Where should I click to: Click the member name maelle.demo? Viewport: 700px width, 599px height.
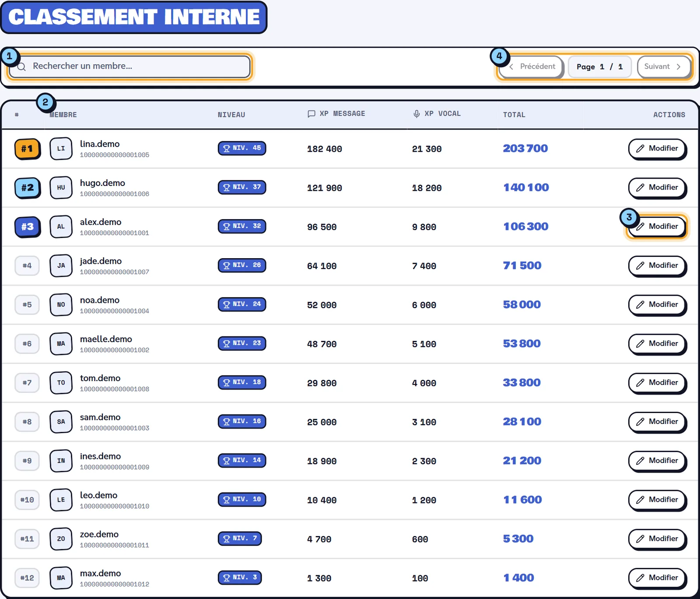[106, 339]
